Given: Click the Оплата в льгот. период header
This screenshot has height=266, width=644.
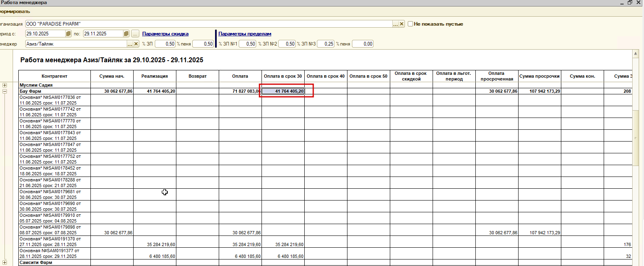Looking at the screenshot, I should click(x=454, y=76).
